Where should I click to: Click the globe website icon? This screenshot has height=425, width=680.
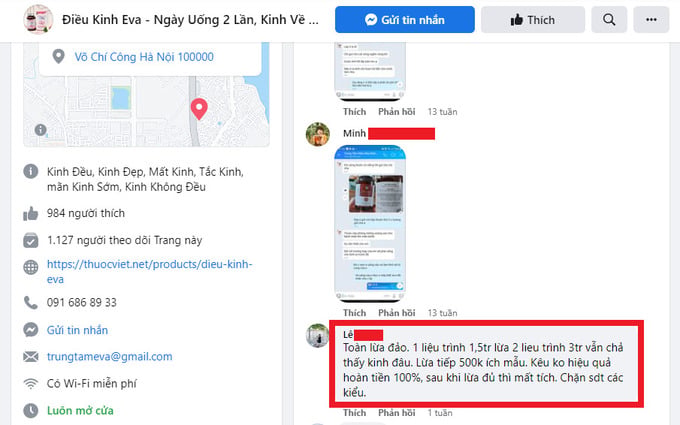(31, 267)
